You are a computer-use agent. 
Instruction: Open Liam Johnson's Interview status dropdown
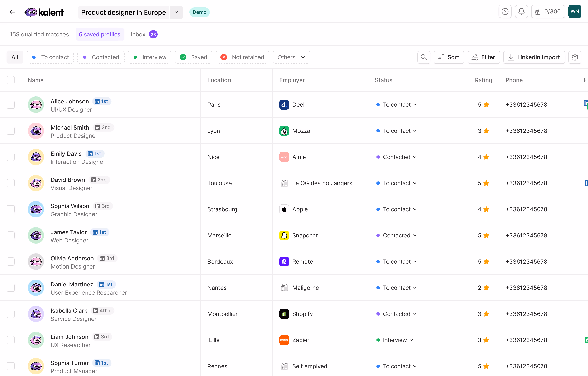point(395,340)
